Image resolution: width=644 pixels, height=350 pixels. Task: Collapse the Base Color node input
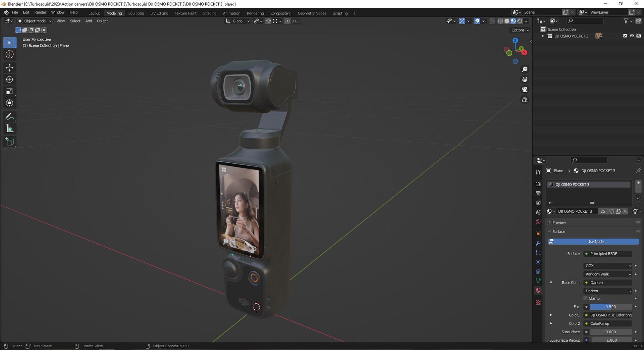click(551, 283)
